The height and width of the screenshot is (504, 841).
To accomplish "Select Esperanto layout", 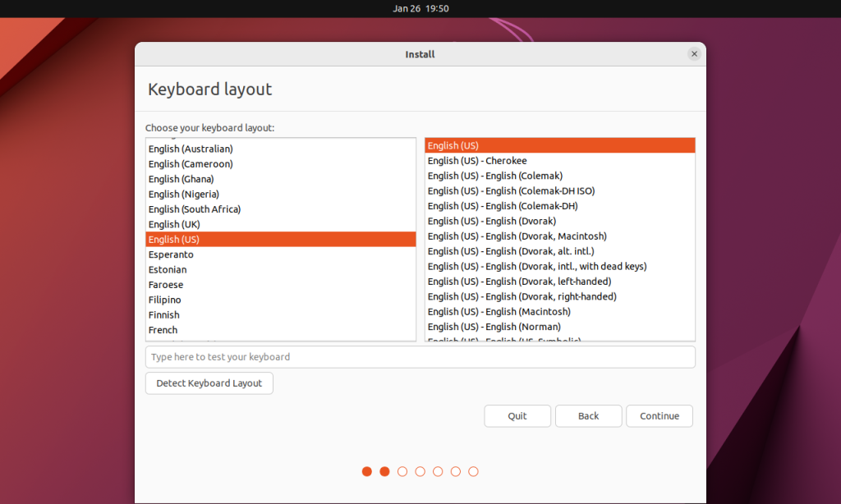I will (170, 254).
